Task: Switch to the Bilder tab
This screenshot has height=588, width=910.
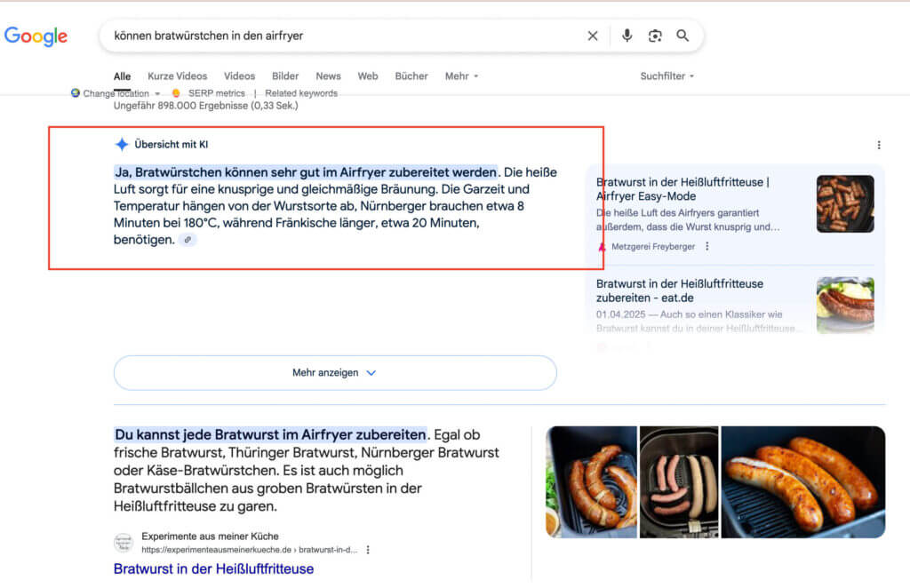Action: [x=285, y=76]
